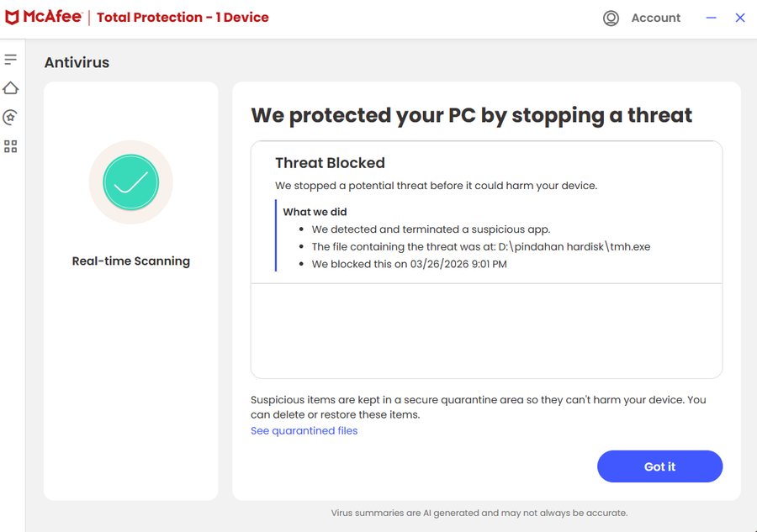Open the apps grid icon in the sidebar
The height and width of the screenshot is (532, 757).
pos(11,146)
